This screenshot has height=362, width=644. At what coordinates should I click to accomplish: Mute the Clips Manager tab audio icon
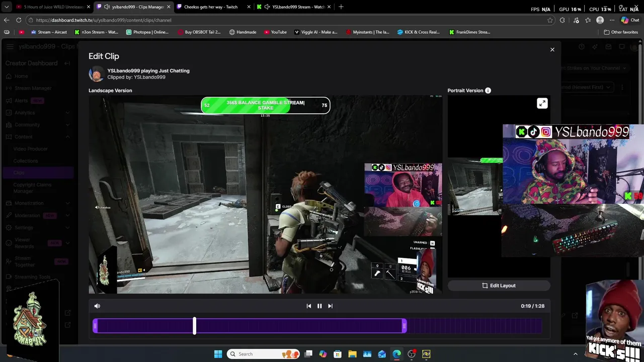(107, 7)
